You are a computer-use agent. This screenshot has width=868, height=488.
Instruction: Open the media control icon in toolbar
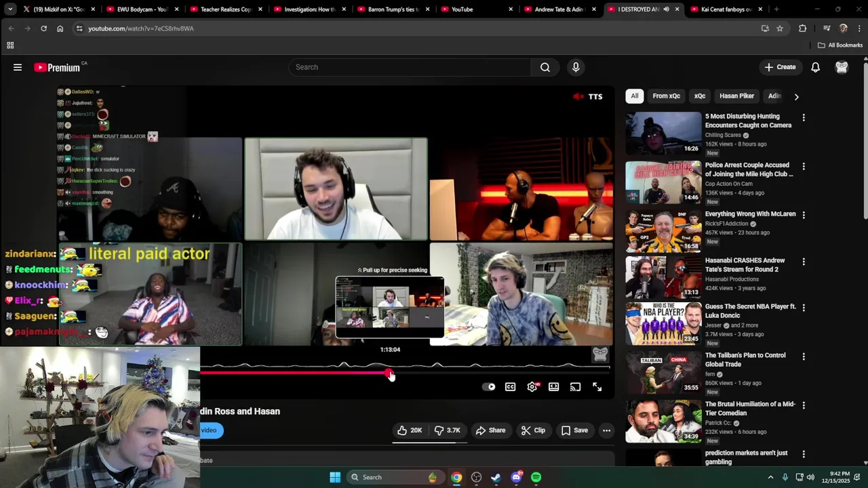(x=827, y=28)
